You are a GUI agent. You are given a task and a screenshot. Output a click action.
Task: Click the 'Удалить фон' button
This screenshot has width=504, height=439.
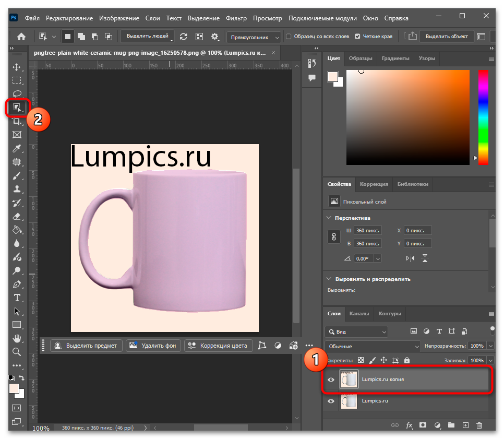153,346
